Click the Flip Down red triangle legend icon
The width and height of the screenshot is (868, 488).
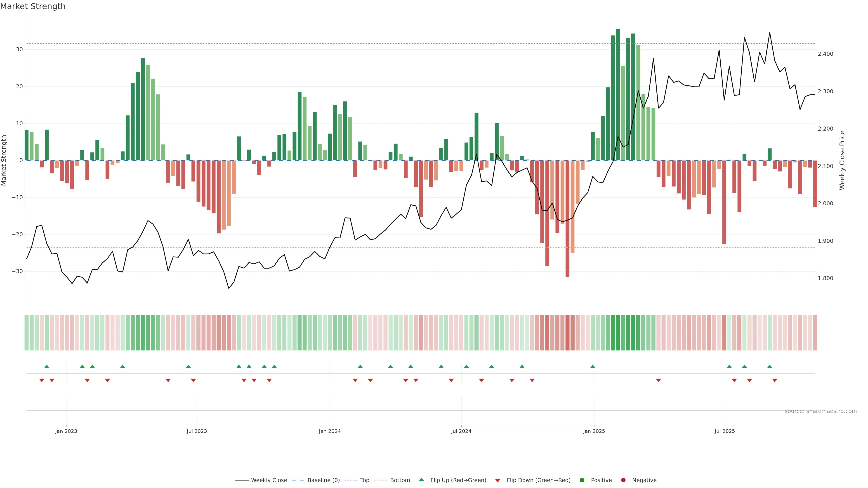point(498,481)
